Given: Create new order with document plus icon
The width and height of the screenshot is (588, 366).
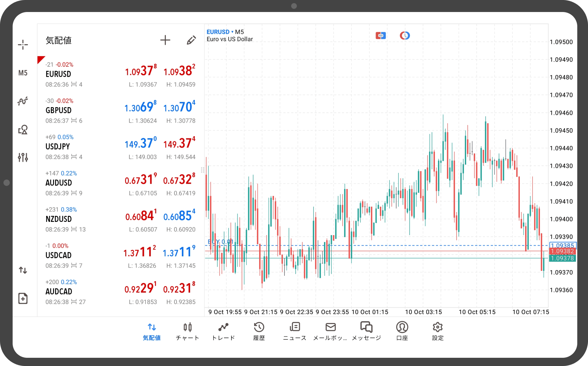Looking at the screenshot, I should pos(23,298).
